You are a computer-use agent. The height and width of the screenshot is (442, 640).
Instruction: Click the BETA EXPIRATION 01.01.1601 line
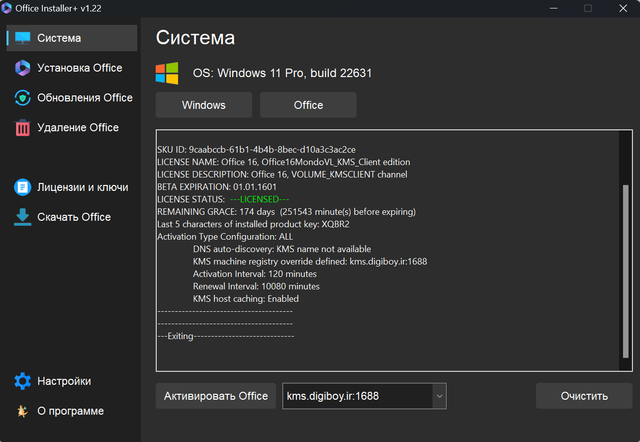tap(217, 187)
